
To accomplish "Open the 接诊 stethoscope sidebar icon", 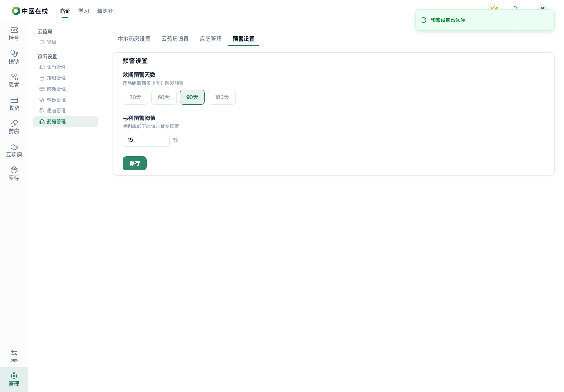I will (14, 57).
